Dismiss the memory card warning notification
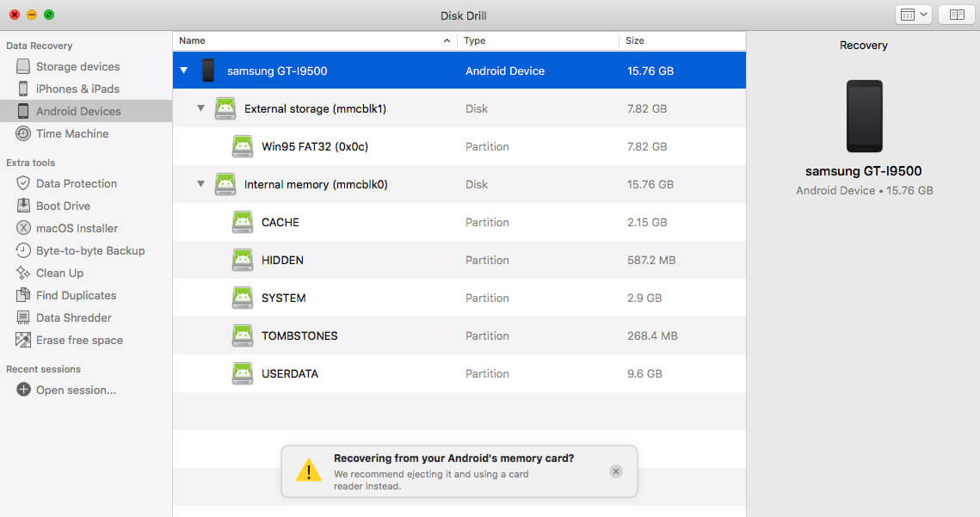The width and height of the screenshot is (980, 517). [615, 471]
